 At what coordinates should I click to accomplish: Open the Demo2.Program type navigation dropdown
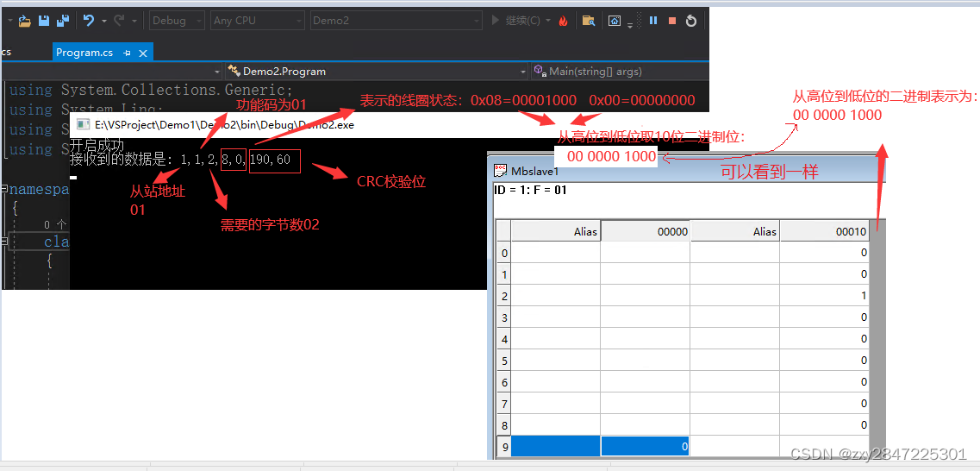click(x=377, y=72)
